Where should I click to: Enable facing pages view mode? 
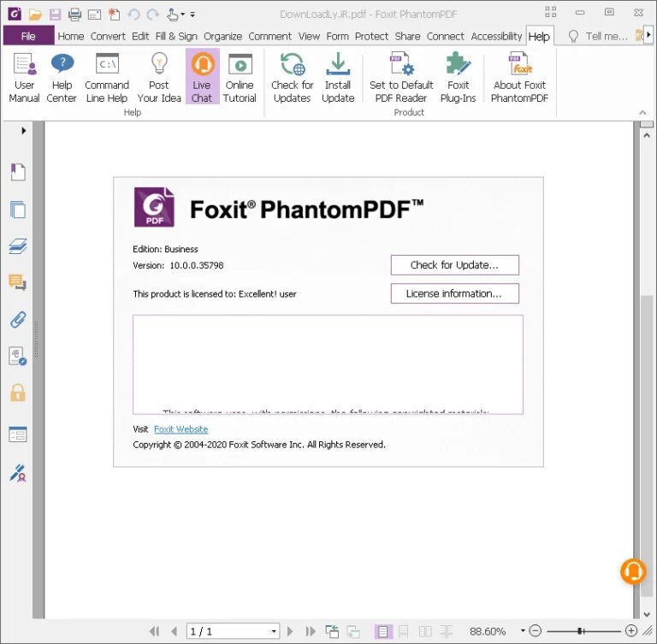(425, 631)
